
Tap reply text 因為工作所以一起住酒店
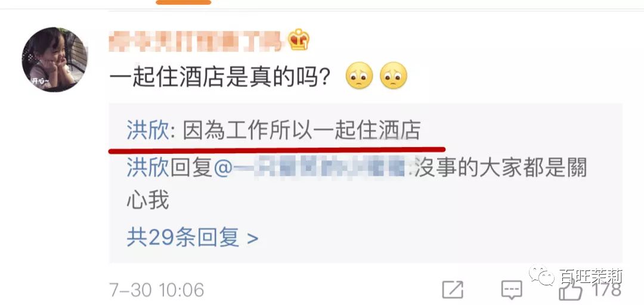pyautogui.click(x=302, y=132)
